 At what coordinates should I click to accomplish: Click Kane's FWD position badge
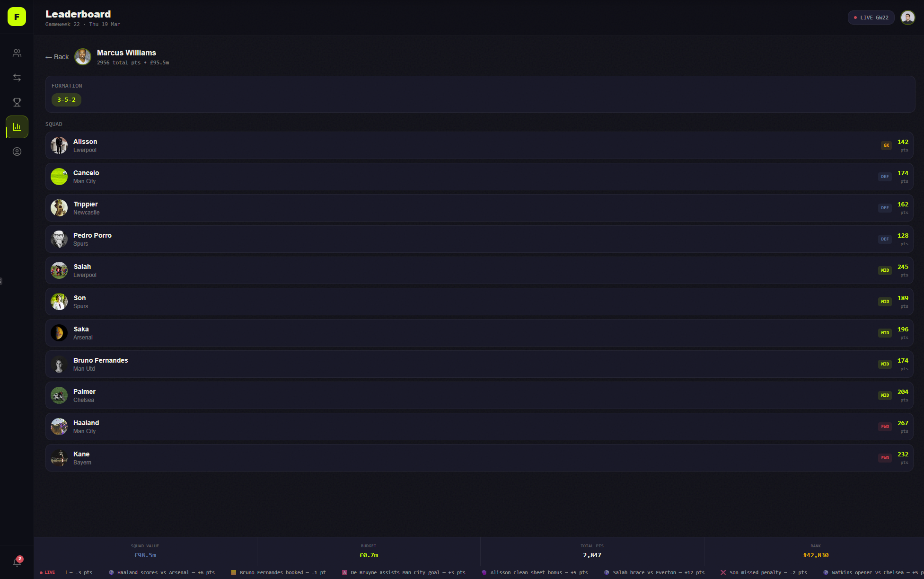(885, 458)
